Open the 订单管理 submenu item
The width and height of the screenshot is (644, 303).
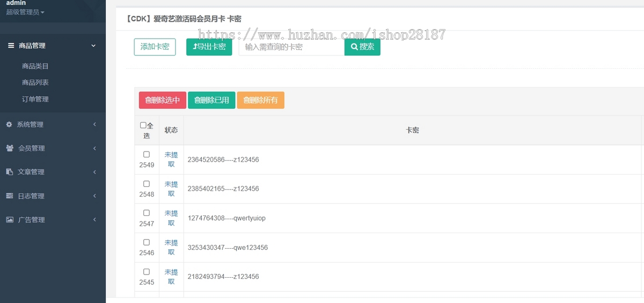35,99
